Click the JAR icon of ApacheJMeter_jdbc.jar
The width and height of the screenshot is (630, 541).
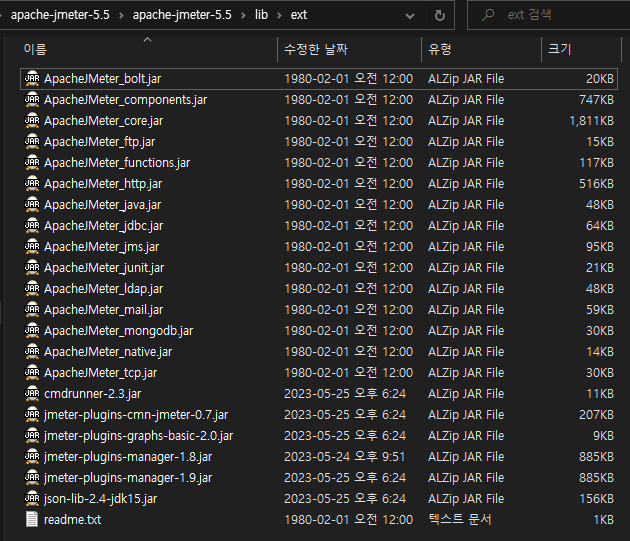(32, 225)
